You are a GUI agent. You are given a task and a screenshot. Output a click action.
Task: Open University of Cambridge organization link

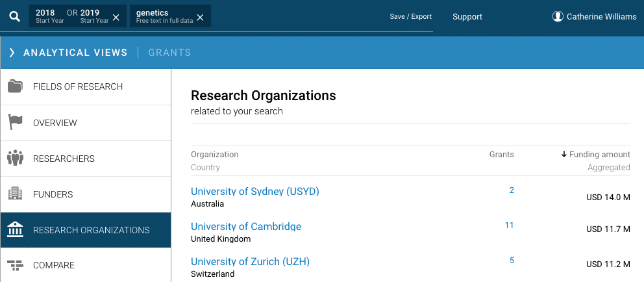[245, 226]
